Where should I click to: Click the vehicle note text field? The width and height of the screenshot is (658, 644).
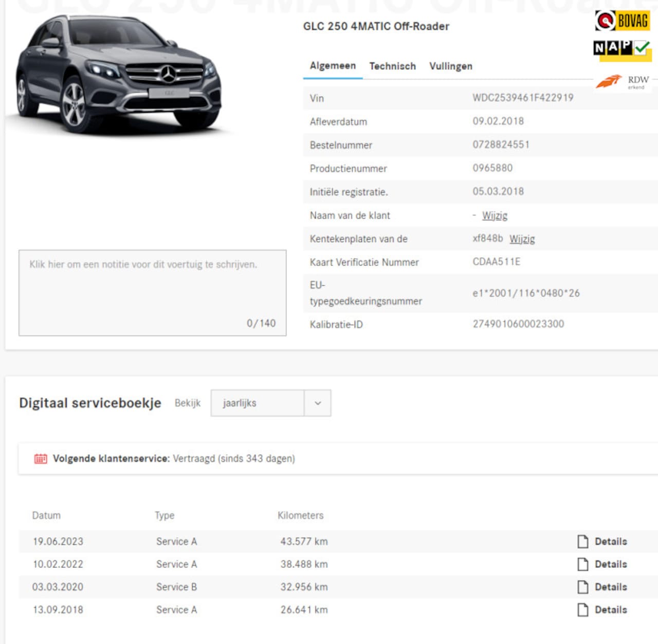point(153,293)
